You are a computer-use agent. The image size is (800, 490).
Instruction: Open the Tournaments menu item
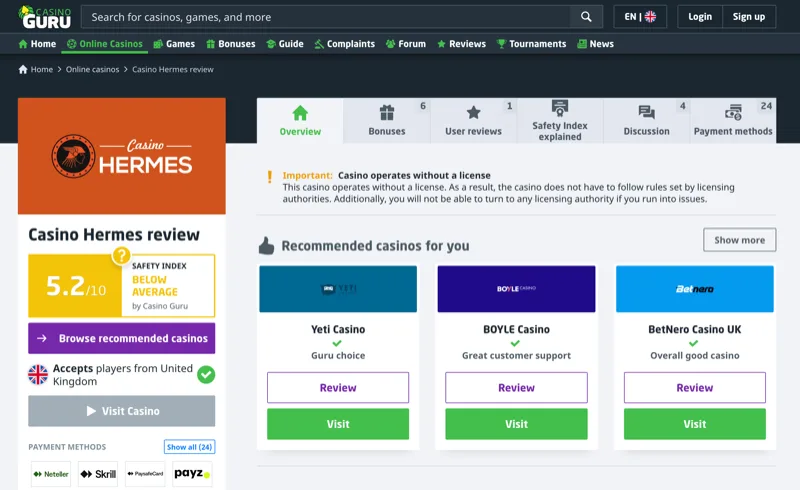pyautogui.click(x=531, y=44)
